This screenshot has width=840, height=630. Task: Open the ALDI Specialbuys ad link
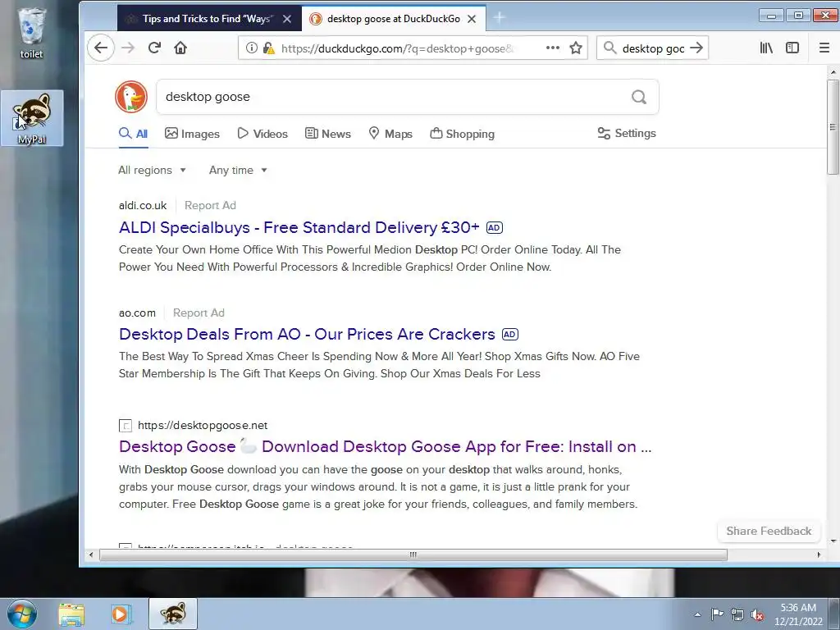pos(299,228)
